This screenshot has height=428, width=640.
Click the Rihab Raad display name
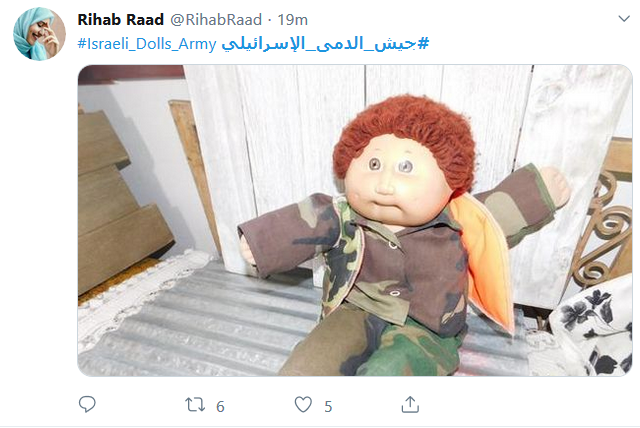(x=121, y=19)
